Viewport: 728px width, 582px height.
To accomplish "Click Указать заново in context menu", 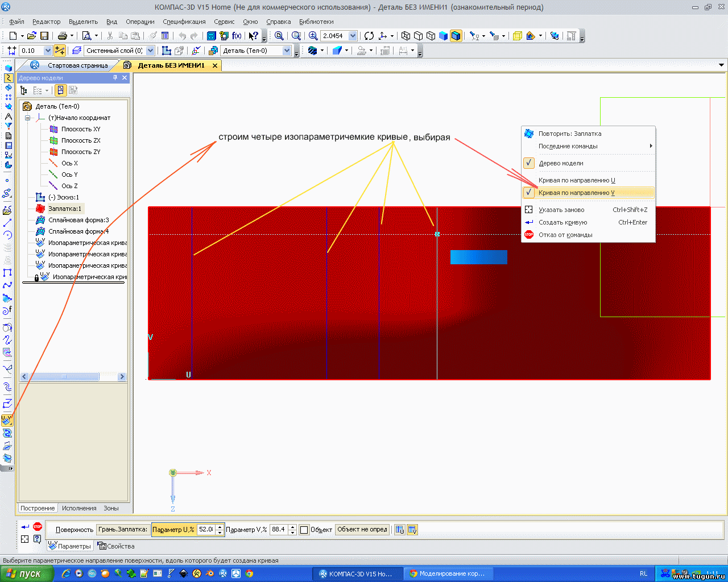I will (588, 210).
